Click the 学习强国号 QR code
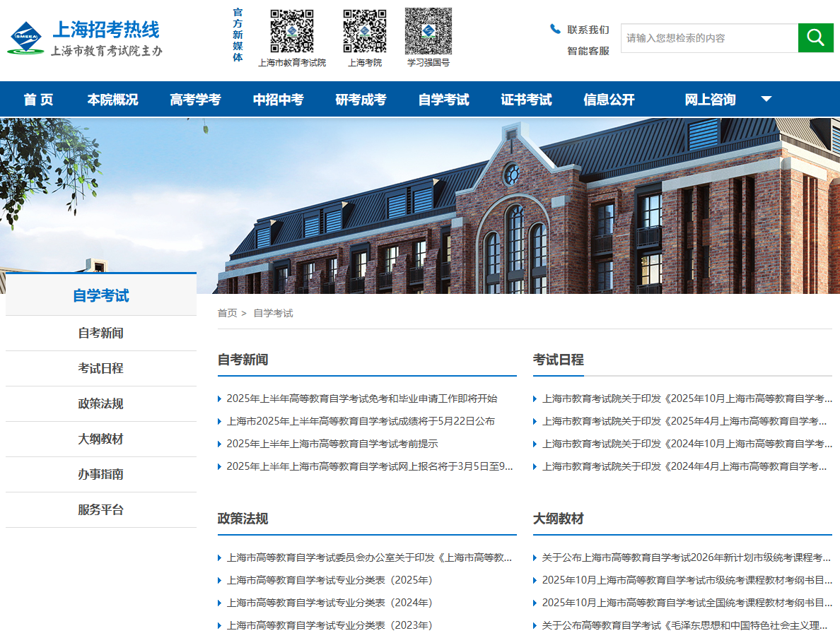The height and width of the screenshot is (638, 840). 428,31
